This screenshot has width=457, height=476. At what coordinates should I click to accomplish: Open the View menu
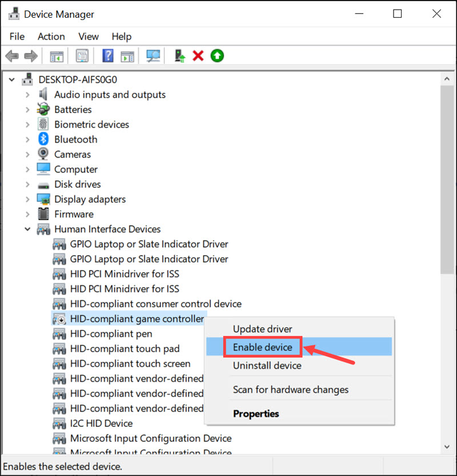pyautogui.click(x=88, y=36)
